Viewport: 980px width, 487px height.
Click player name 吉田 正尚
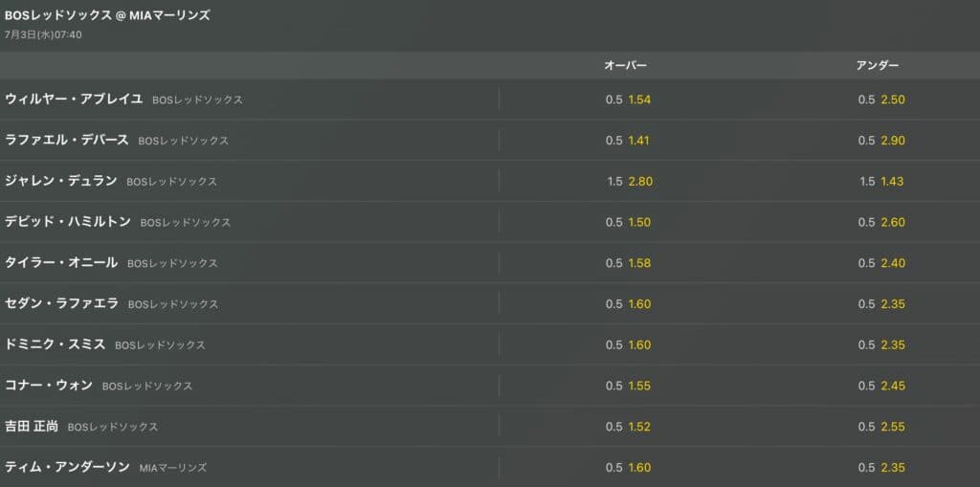[32, 427]
